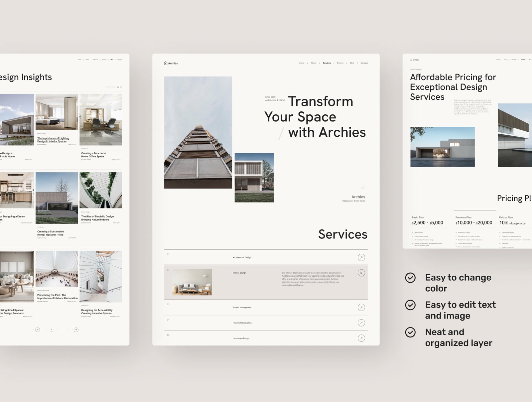Image resolution: width=532 pixels, height=402 pixels.
Task: Click the arrow icon for Architectural Design
Action: click(361, 257)
